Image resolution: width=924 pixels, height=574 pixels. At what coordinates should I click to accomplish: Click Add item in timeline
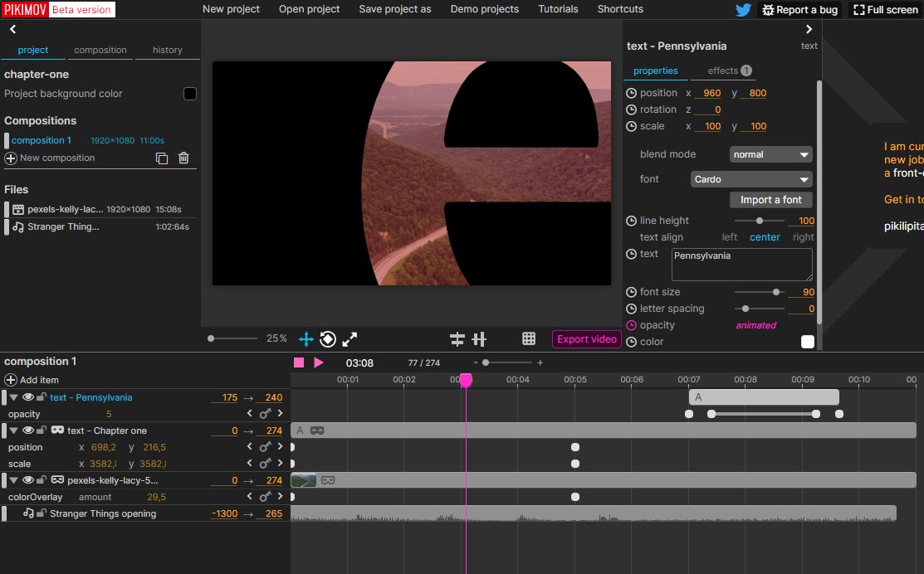click(x=32, y=380)
